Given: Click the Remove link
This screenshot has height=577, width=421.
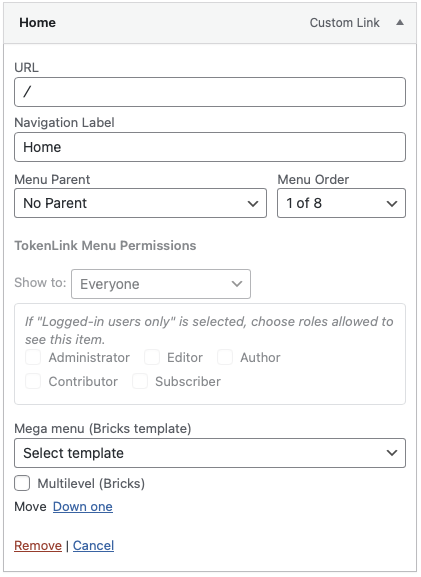Looking at the screenshot, I should tap(38, 545).
